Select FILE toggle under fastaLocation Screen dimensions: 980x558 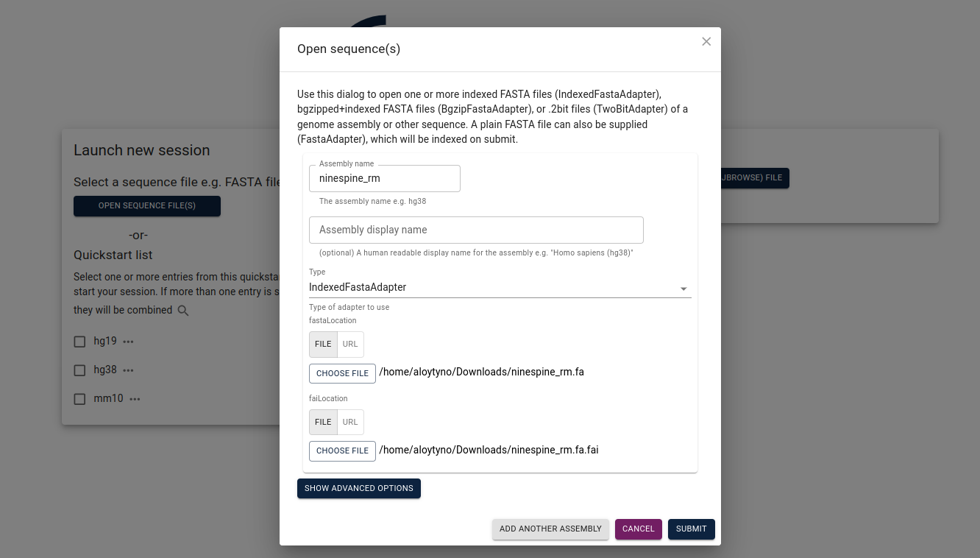323,345
